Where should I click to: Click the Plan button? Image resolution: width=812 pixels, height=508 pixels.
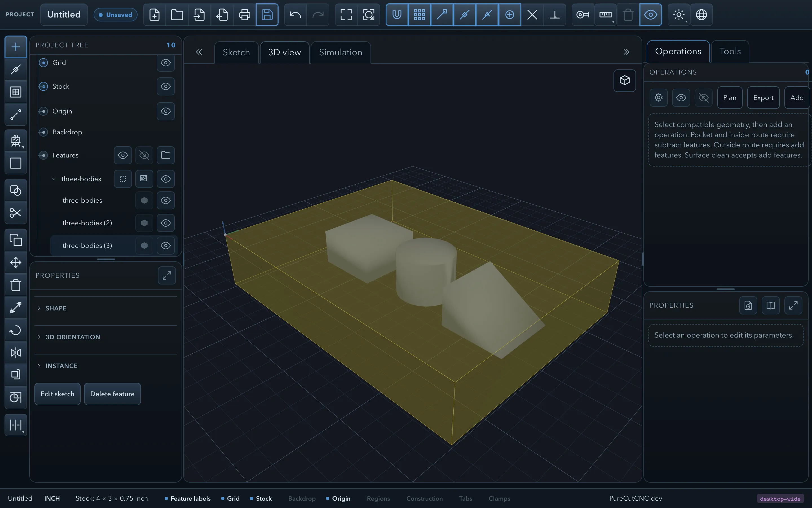730,98
